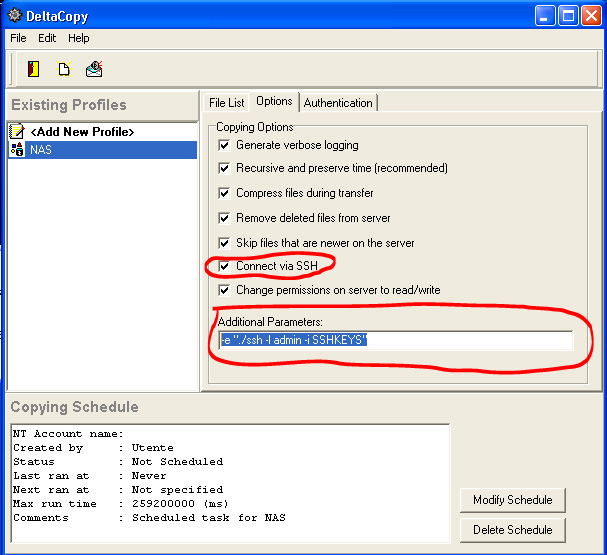The width and height of the screenshot is (607, 555).
Task: Disable Remove deleted files from server
Action: pos(224,218)
